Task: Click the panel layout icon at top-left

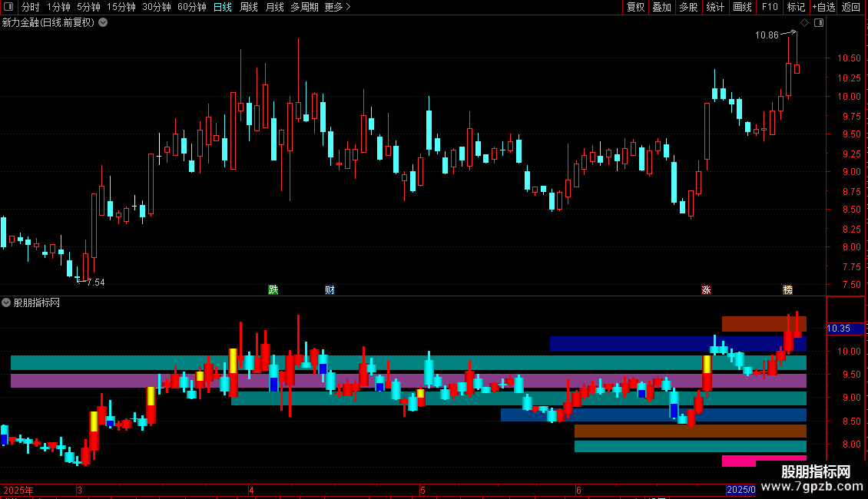Action: pyautogui.click(x=8, y=7)
